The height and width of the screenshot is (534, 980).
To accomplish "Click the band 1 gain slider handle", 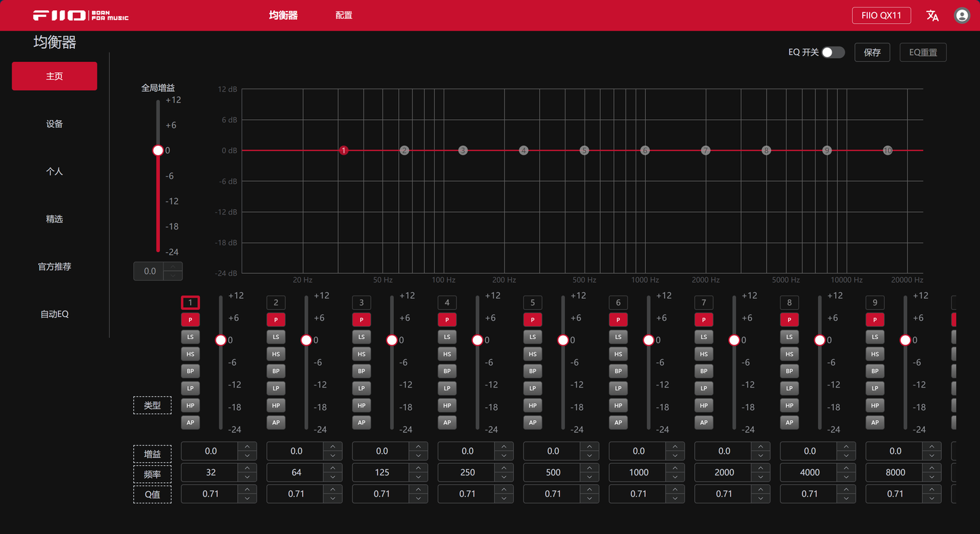I will pos(220,340).
